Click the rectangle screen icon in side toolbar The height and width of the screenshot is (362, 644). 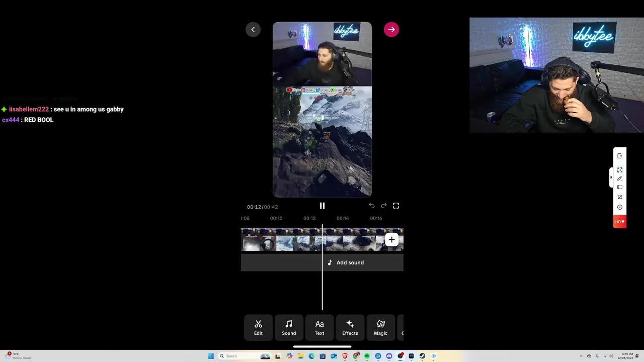[x=620, y=187]
